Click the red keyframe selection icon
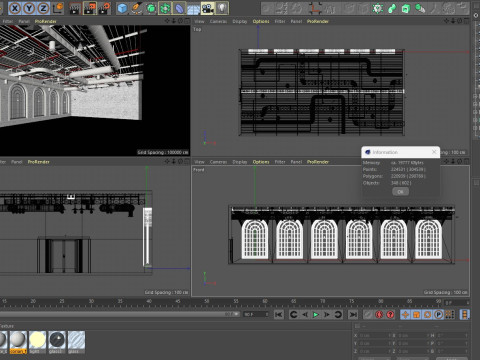This screenshot has width=480, height=360. 390,314
